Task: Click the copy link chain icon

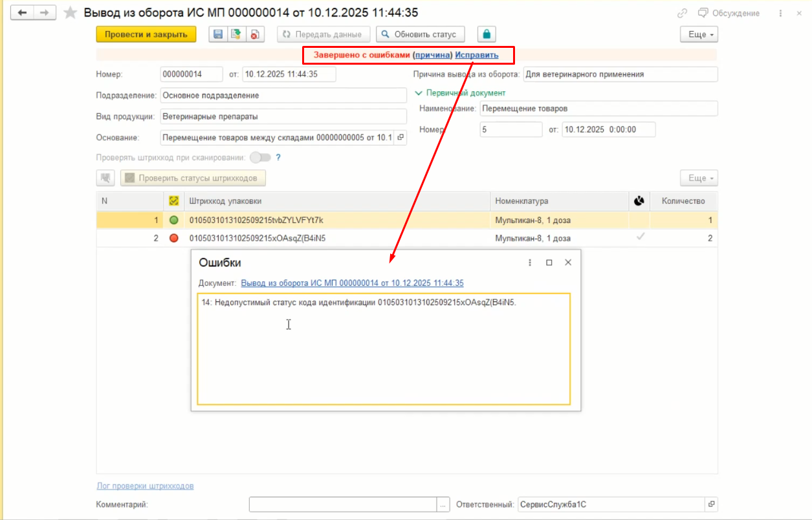Action: pyautogui.click(x=682, y=13)
